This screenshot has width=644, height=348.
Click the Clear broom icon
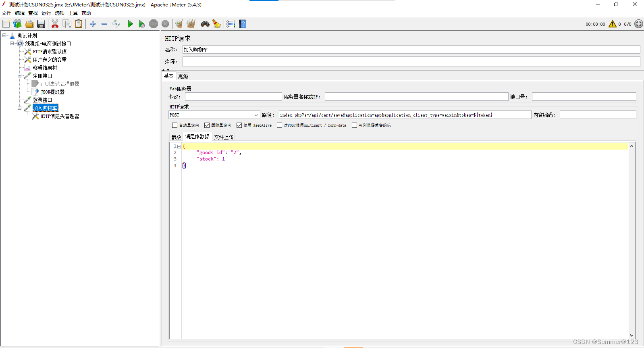(x=179, y=24)
